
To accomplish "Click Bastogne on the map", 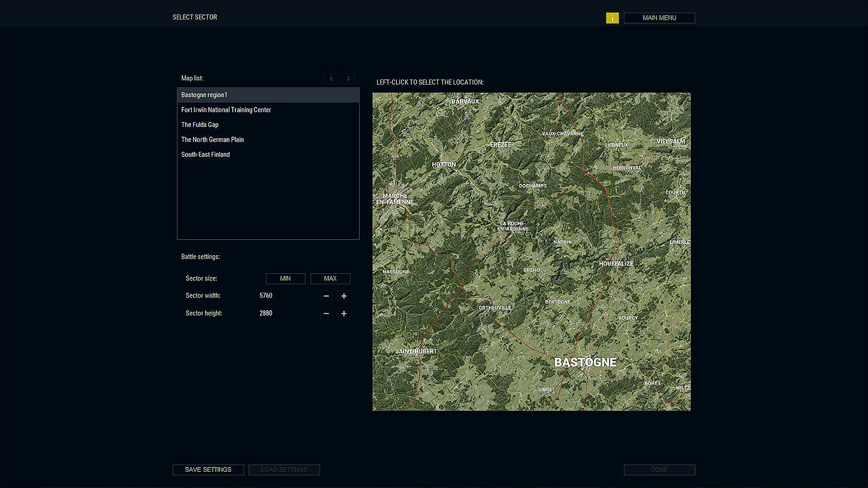I will pos(585,362).
